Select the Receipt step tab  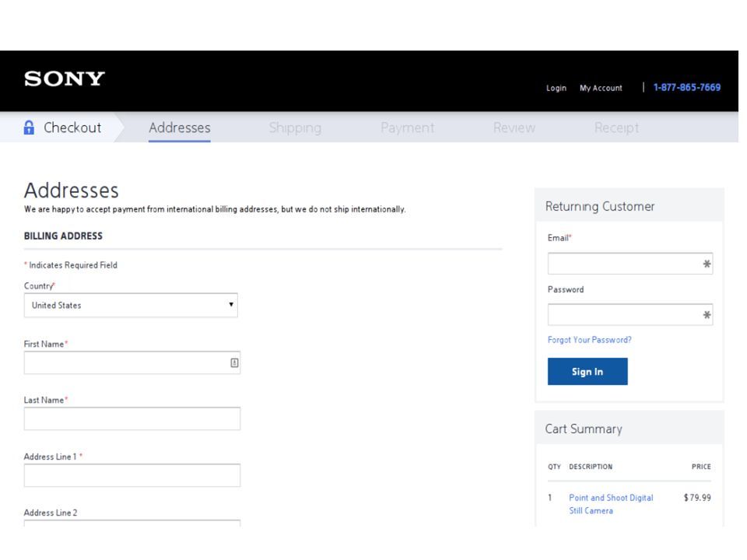[x=616, y=128]
